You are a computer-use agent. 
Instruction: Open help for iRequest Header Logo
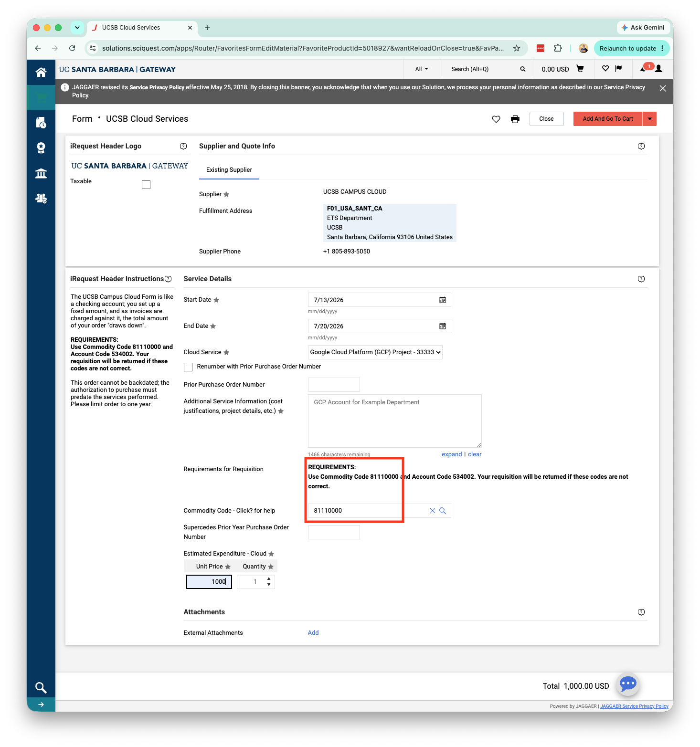pyautogui.click(x=183, y=147)
